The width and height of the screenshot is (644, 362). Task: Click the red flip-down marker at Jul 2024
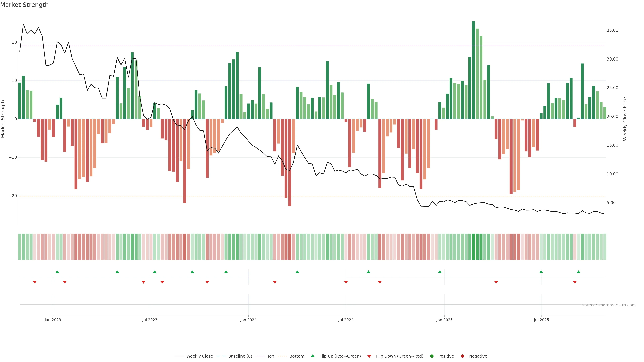click(346, 282)
